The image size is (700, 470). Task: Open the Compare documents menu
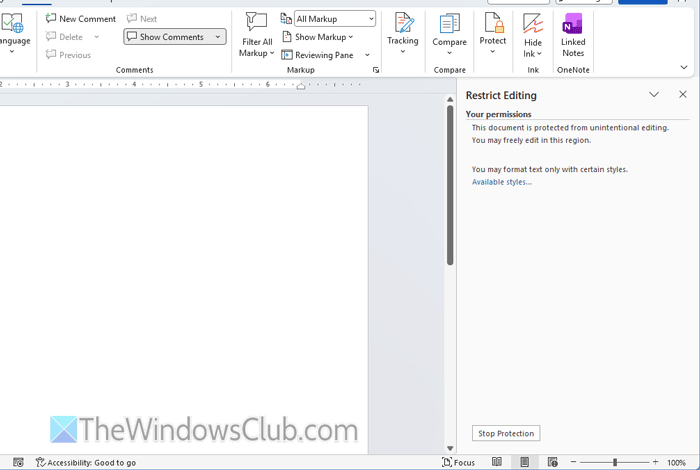click(450, 34)
